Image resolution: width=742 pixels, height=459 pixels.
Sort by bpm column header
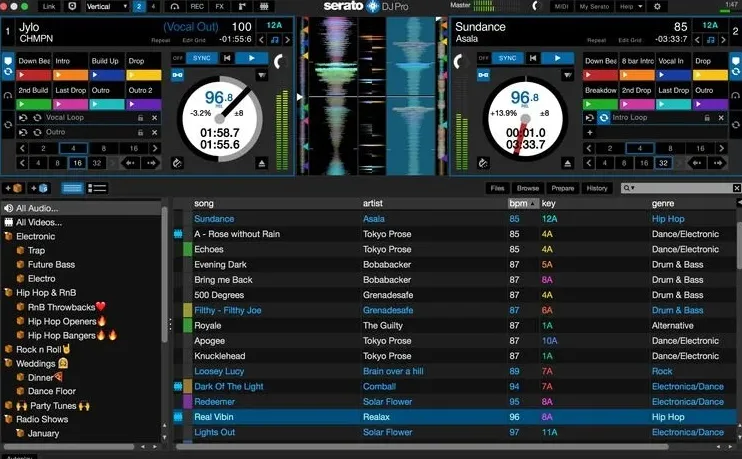tap(523, 203)
